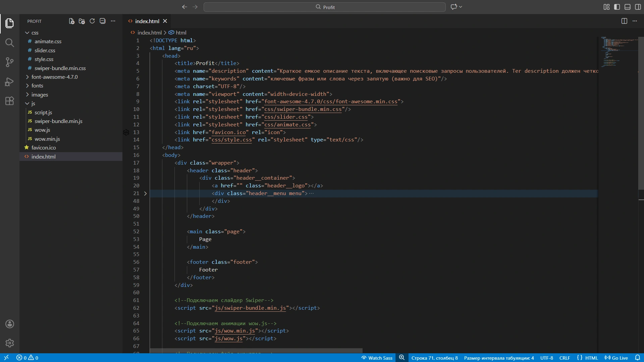Expand the fonts folder
Screen dimensions: 644x362
coord(37,86)
